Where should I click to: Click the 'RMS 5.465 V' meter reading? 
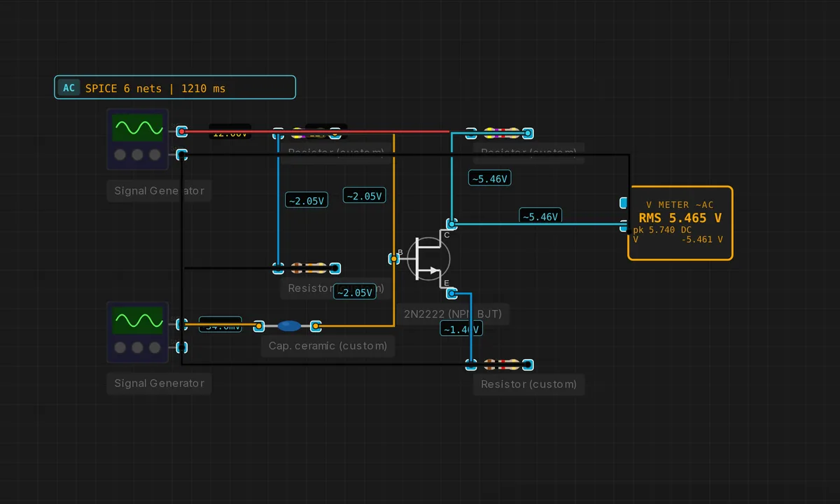pos(680,218)
